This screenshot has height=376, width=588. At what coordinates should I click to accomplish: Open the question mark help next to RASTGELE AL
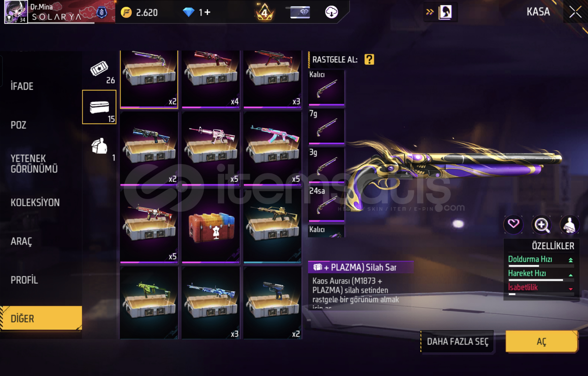click(369, 60)
